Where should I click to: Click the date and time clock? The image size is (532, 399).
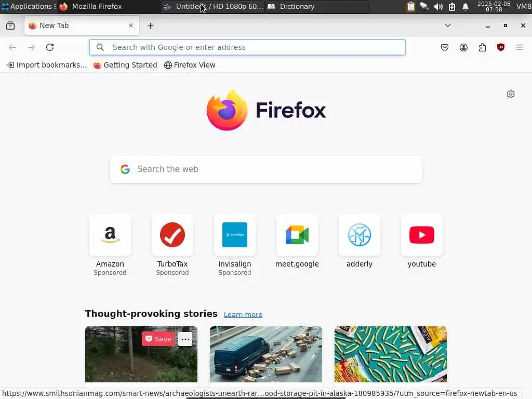click(494, 6)
